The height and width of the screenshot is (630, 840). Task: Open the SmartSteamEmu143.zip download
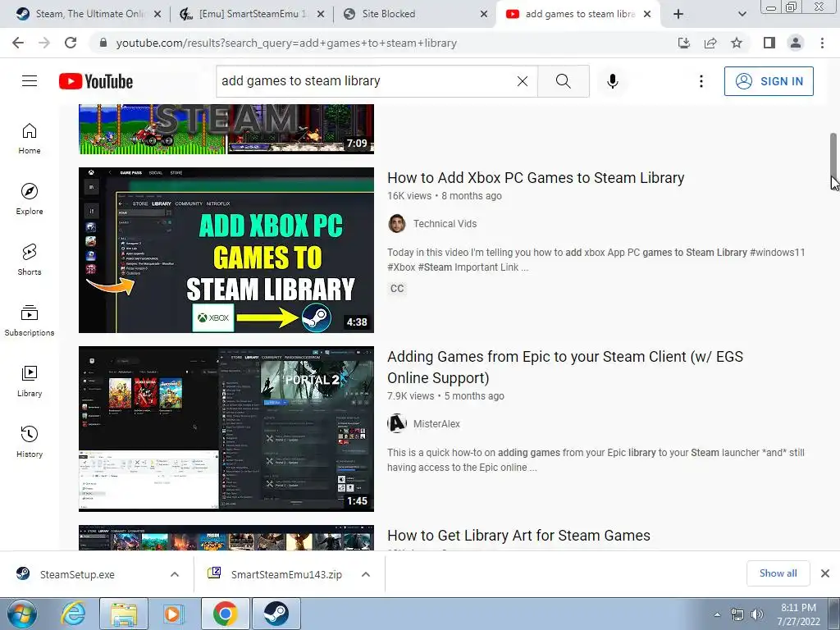coord(286,574)
